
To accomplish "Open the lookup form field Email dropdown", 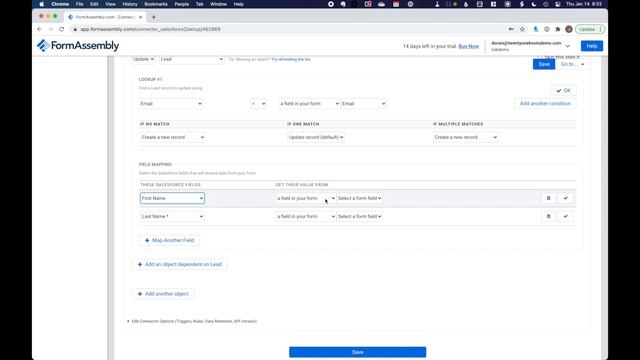I will point(364,104).
